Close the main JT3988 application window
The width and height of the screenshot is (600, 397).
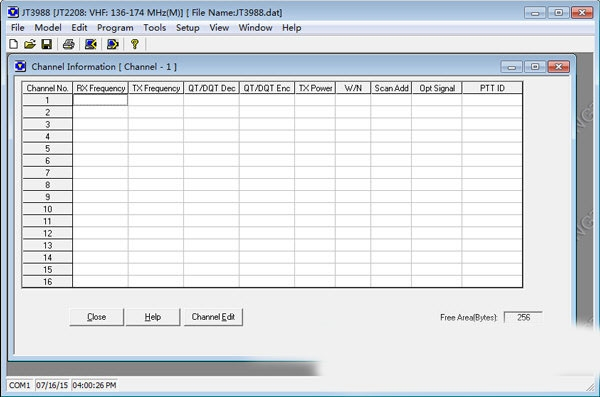[x=582, y=13]
